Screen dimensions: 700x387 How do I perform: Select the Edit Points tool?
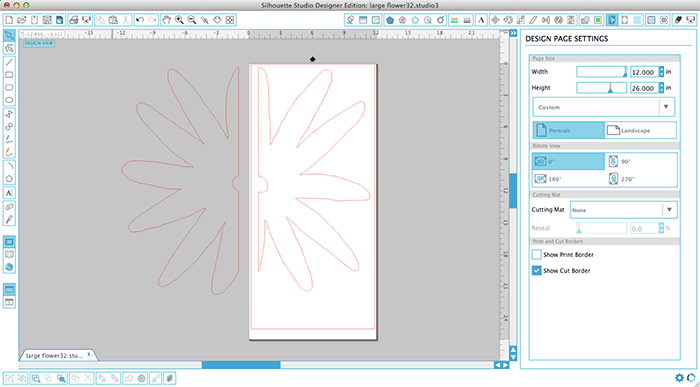pyautogui.click(x=9, y=48)
